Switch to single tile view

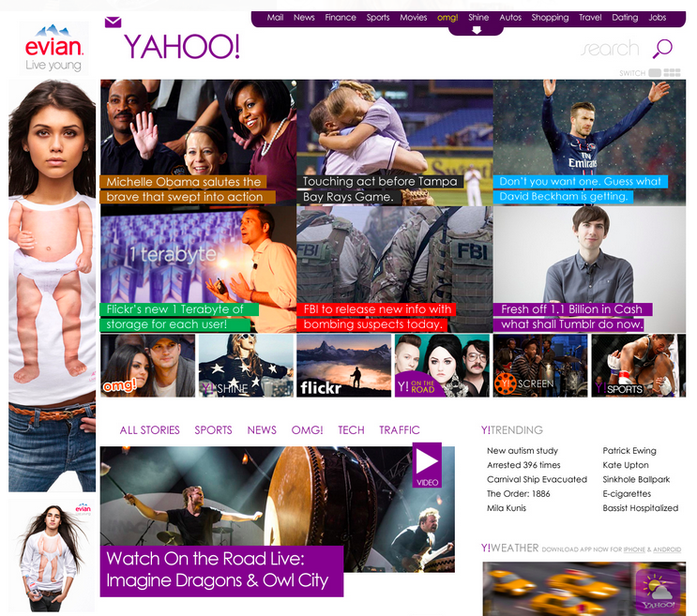[655, 73]
